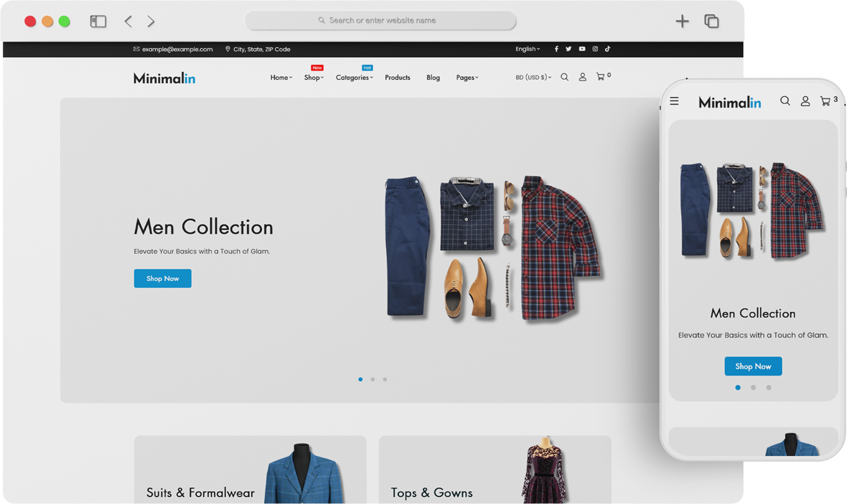Expand the BD (USD $) currency dropdown
This screenshot has width=847, height=504.
pos(534,78)
